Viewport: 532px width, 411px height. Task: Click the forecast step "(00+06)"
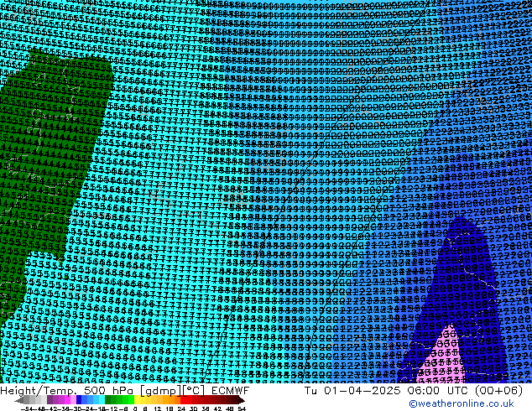point(498,391)
